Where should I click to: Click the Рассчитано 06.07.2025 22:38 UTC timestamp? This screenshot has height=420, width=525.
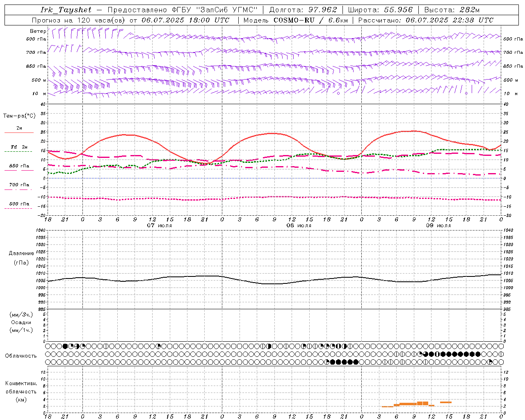click(426, 20)
